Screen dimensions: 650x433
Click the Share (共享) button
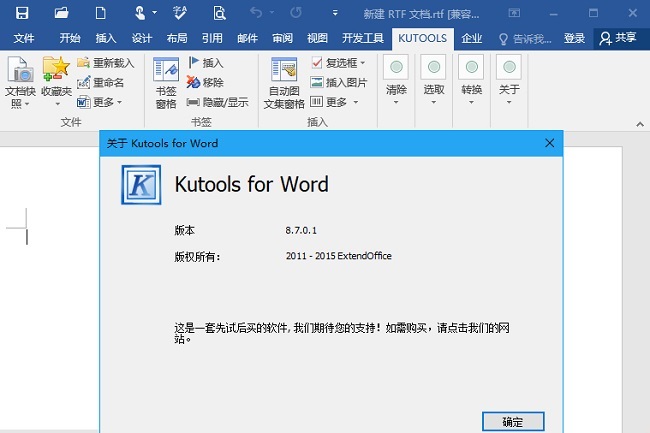click(x=618, y=38)
